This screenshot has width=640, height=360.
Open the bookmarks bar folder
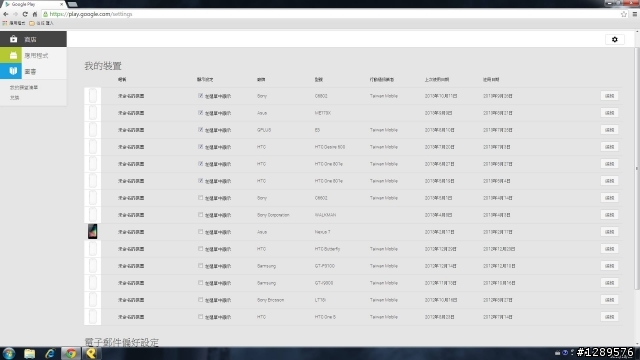41,23
